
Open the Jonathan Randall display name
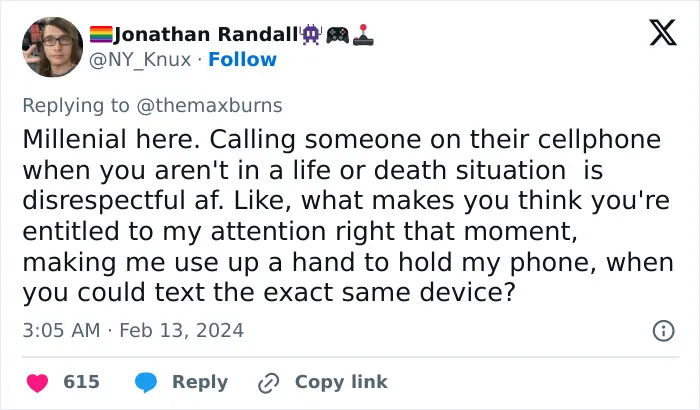point(206,34)
